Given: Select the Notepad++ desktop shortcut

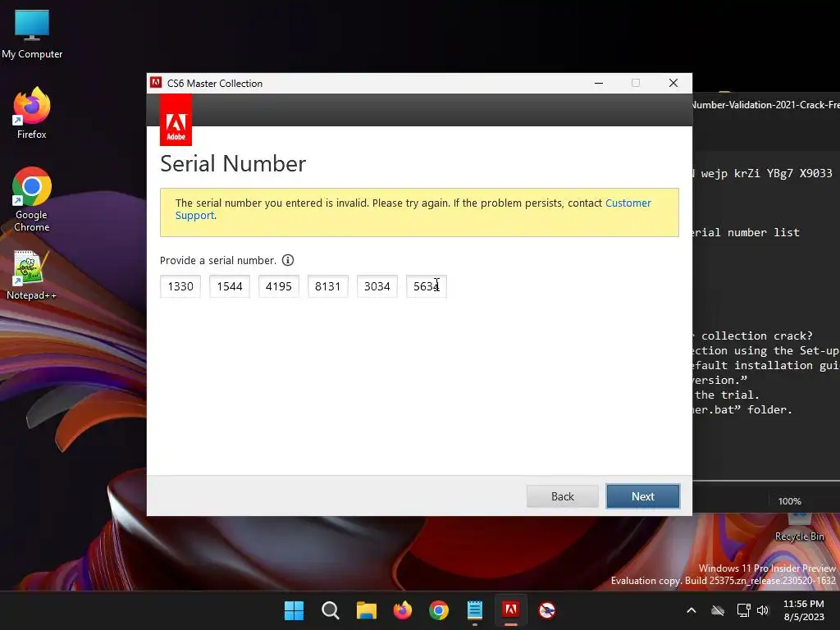Looking at the screenshot, I should pyautogui.click(x=31, y=276).
